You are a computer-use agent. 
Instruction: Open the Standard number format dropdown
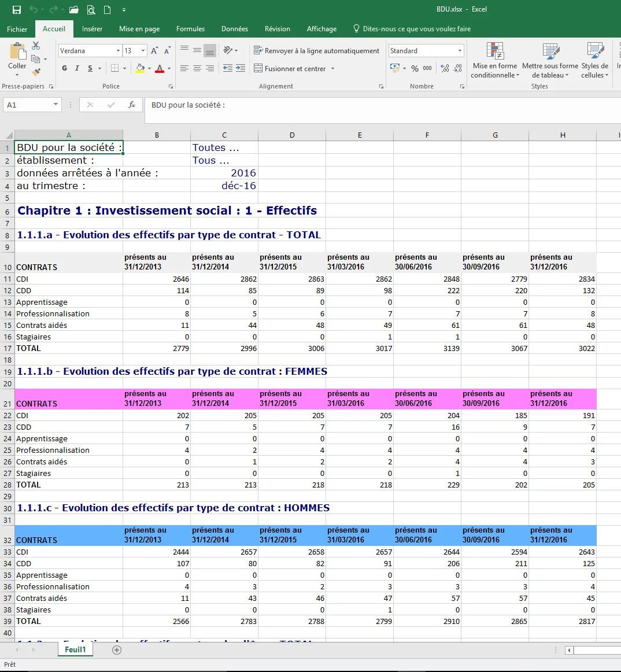tap(460, 50)
